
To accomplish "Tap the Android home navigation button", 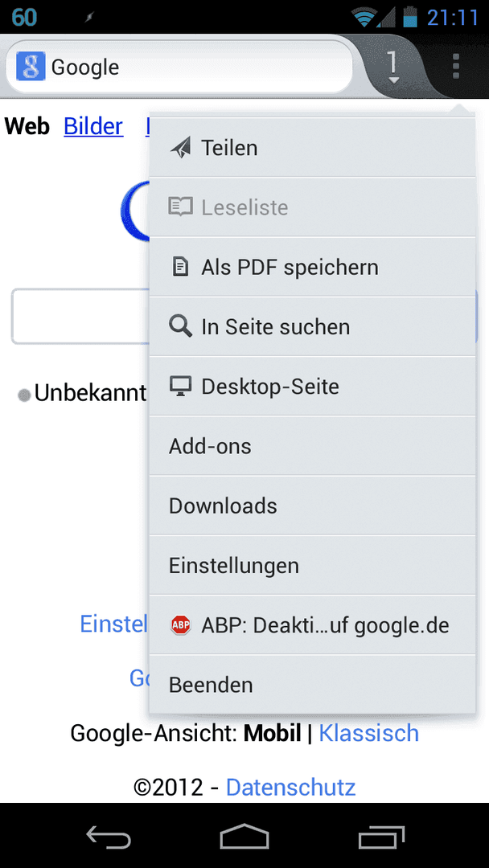I will coord(244,836).
